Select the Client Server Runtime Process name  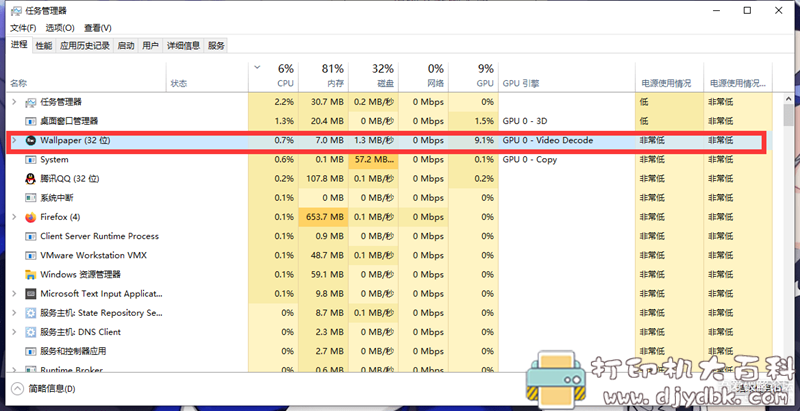[x=99, y=236]
